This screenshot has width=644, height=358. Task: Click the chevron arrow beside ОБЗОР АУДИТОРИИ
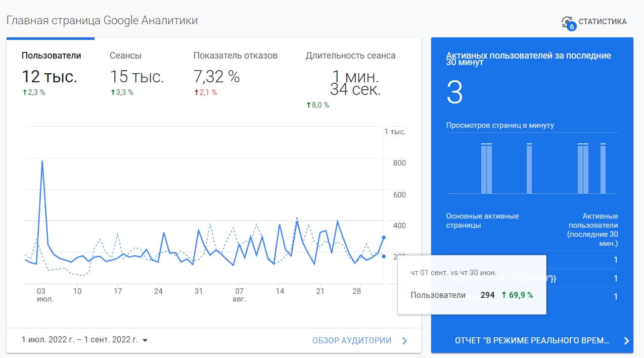tap(404, 340)
